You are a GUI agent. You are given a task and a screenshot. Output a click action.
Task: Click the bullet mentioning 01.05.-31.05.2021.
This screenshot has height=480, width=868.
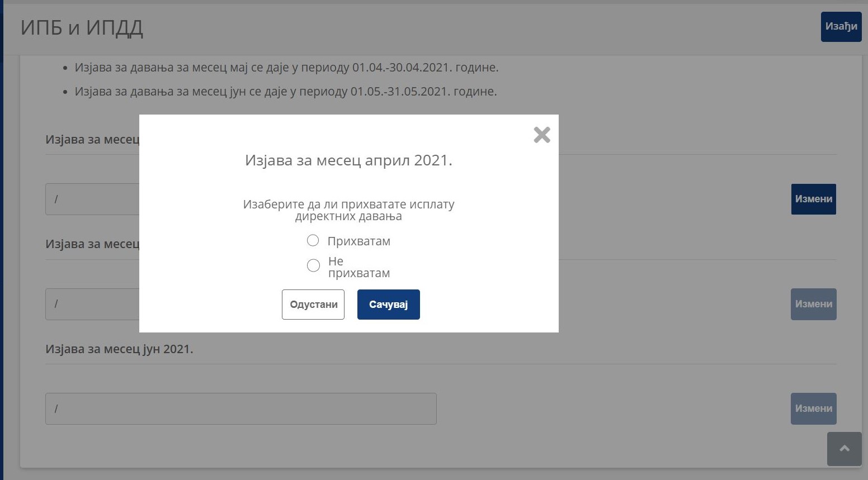[286, 92]
